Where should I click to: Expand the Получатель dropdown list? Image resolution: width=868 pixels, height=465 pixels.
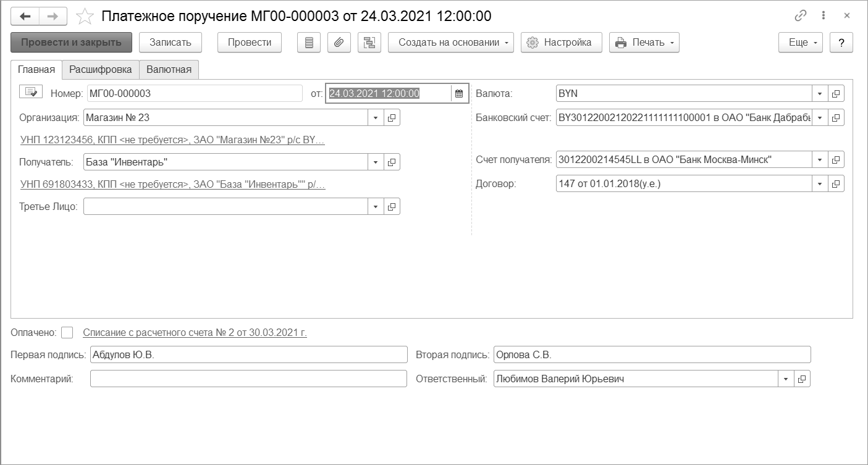(x=376, y=162)
